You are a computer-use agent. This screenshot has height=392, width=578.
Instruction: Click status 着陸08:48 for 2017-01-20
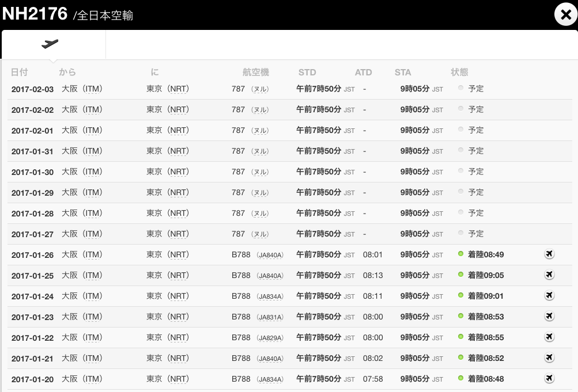pos(486,379)
